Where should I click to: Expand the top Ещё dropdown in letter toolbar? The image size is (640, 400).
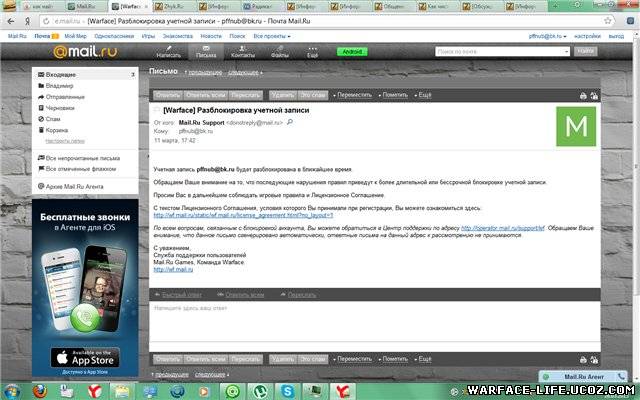tap(423, 95)
